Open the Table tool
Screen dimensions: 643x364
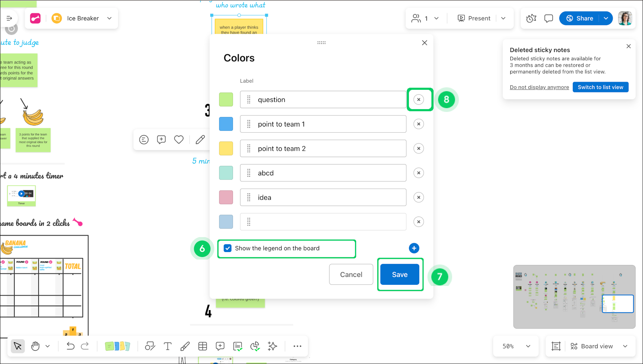pos(203,346)
